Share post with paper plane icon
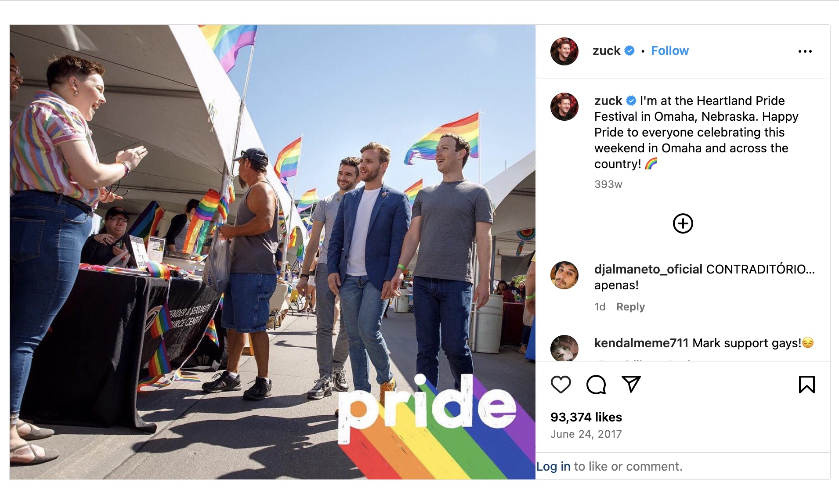The height and width of the screenshot is (504, 839). tap(631, 384)
